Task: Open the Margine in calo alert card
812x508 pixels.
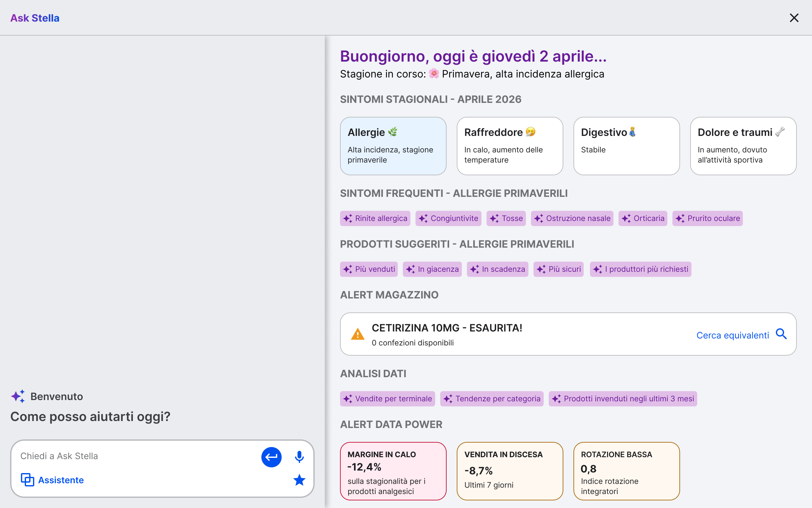Action: point(393,471)
